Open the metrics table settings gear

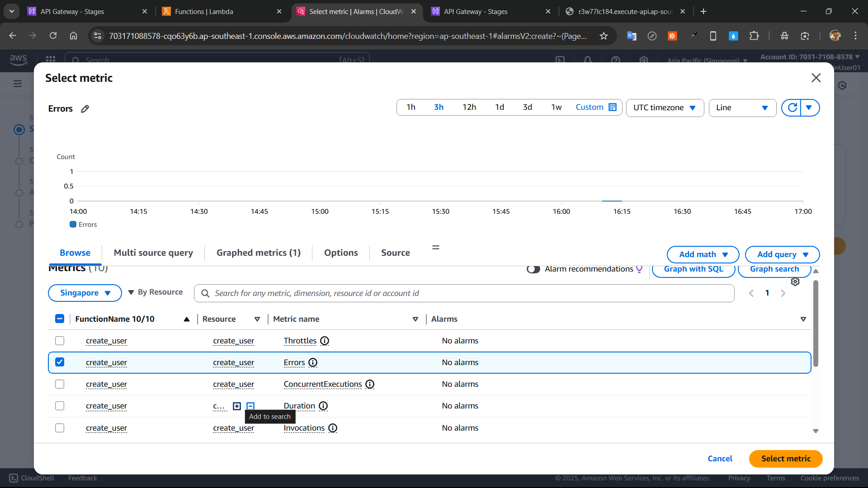795,282
